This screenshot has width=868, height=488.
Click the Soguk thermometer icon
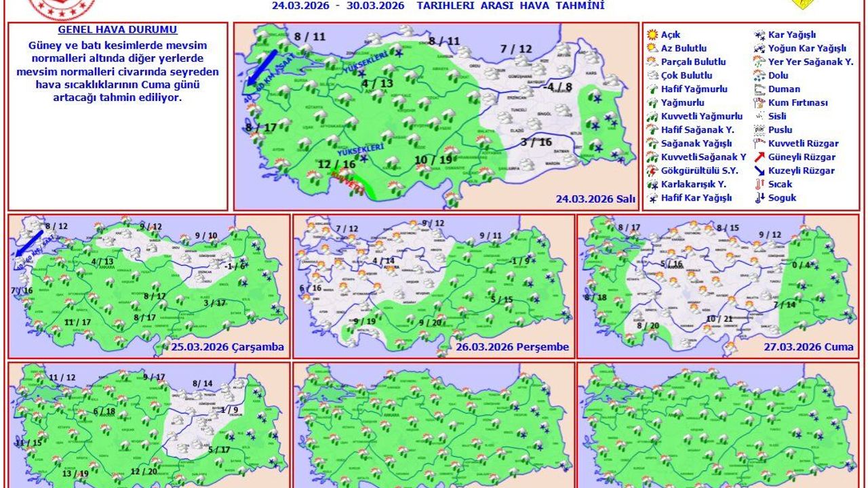(759, 198)
